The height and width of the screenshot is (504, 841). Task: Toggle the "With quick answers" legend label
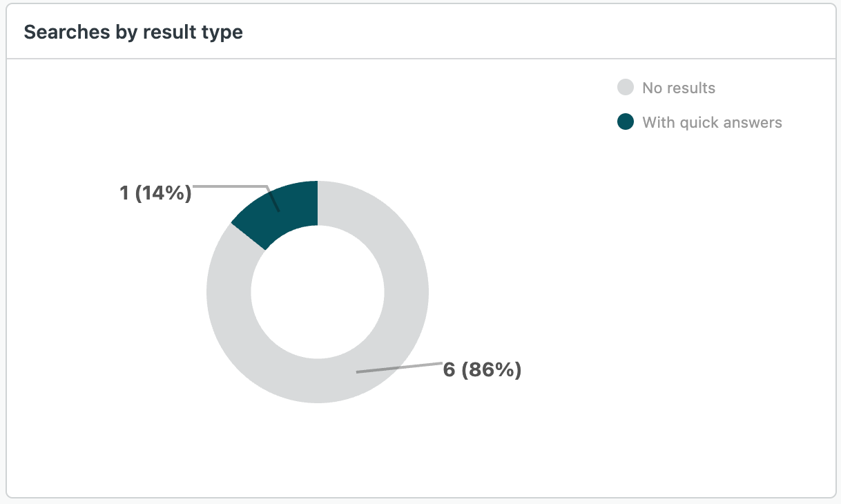coord(712,122)
